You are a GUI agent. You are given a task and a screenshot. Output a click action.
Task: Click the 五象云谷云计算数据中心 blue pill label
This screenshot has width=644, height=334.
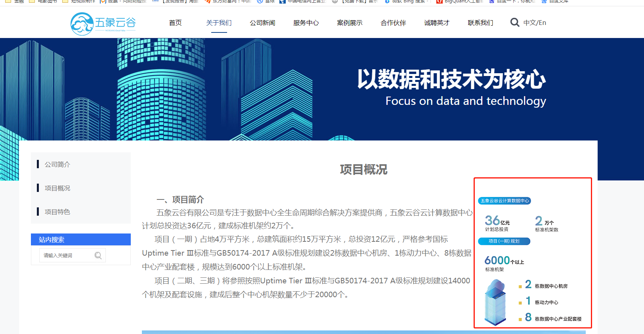(x=504, y=201)
